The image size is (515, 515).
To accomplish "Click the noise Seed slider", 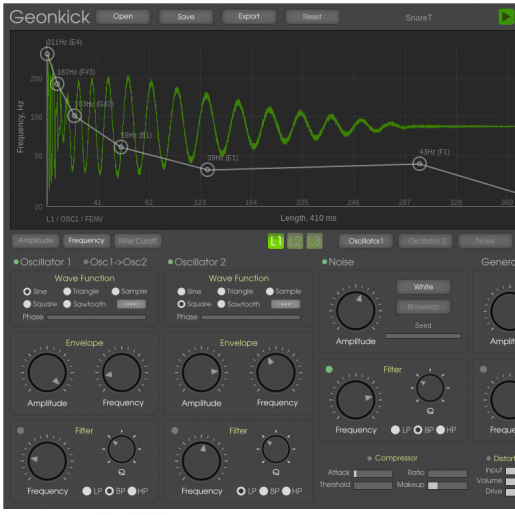I will [423, 336].
